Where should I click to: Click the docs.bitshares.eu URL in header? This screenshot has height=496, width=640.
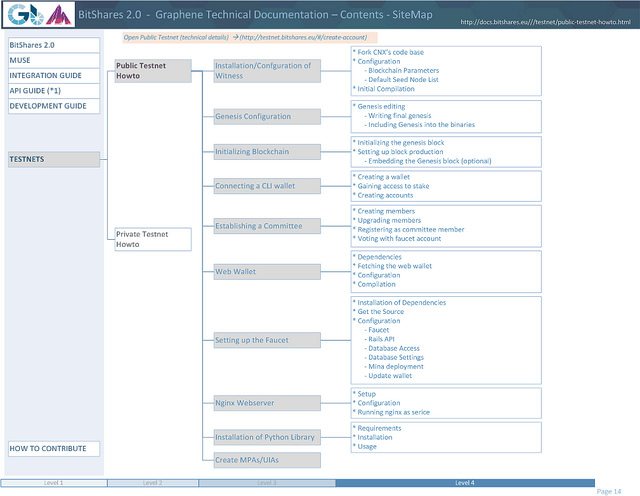[x=545, y=22]
